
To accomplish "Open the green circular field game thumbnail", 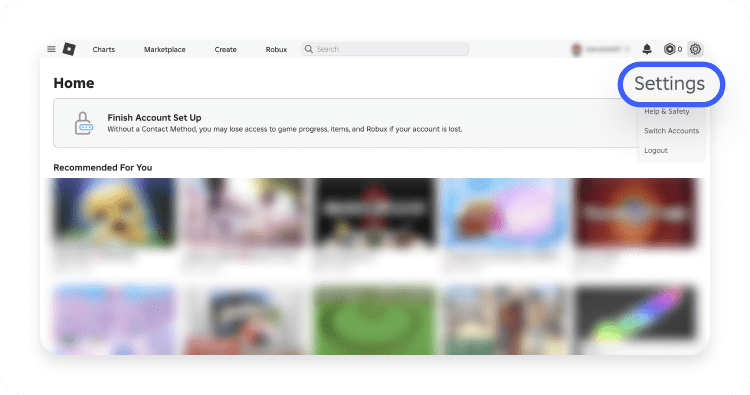I will click(x=375, y=319).
